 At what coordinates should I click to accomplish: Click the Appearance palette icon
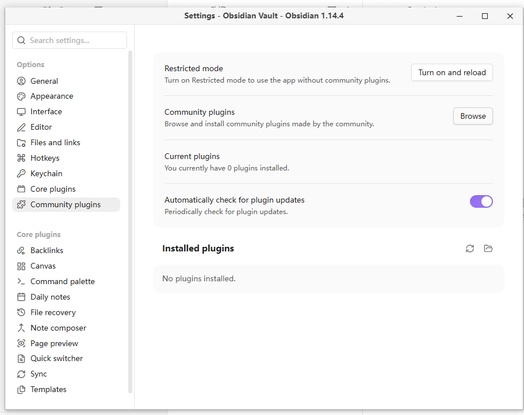(21, 96)
